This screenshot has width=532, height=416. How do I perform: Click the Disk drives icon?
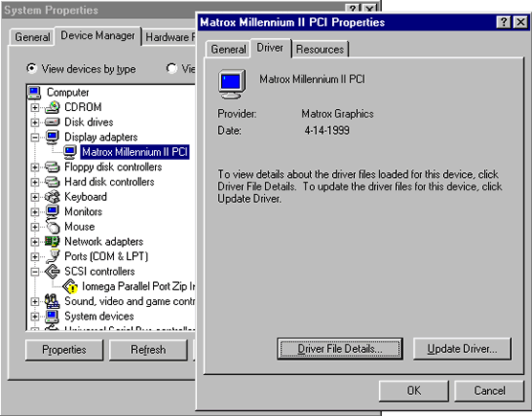point(53,122)
